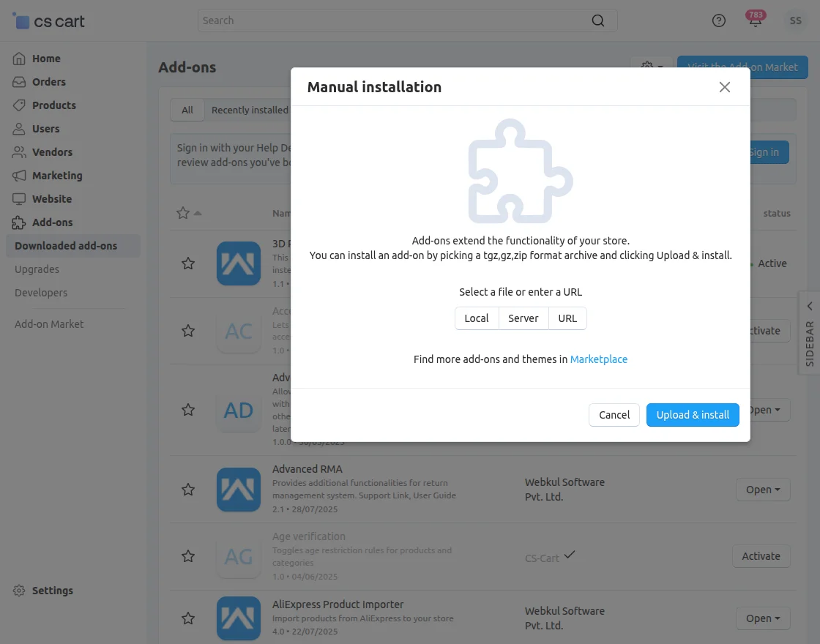Image resolution: width=820 pixels, height=644 pixels.
Task: Open notifications bell icon
Action: (755, 21)
